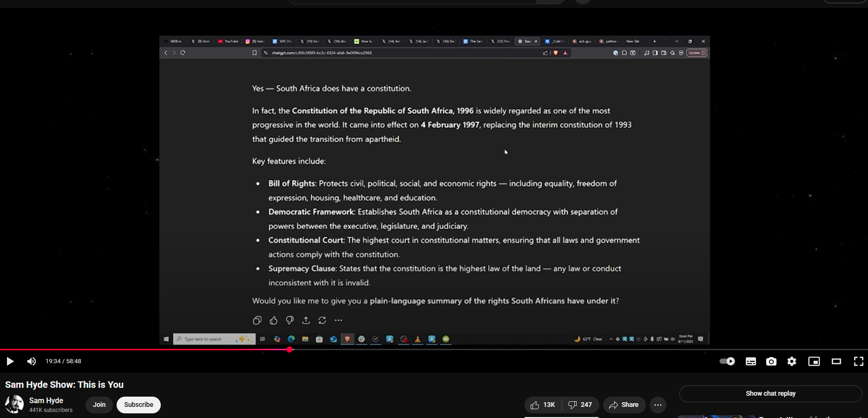This screenshot has height=418, width=868.
Task: Click the red scrubber handle on progress bar
Action: pyautogui.click(x=289, y=349)
